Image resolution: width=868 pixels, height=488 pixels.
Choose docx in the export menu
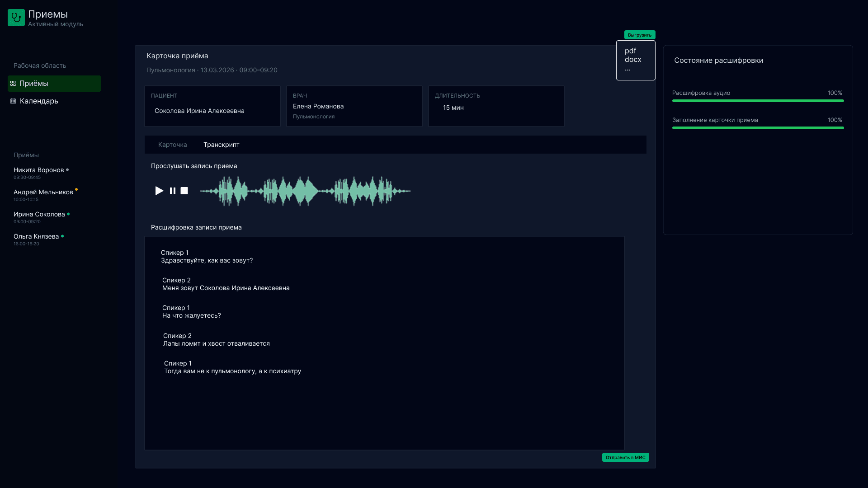[632, 60]
